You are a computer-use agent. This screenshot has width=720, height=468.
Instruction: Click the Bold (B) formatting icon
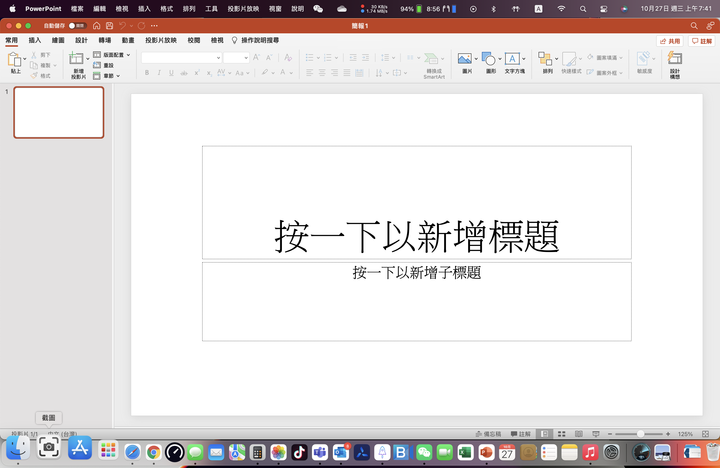point(147,73)
